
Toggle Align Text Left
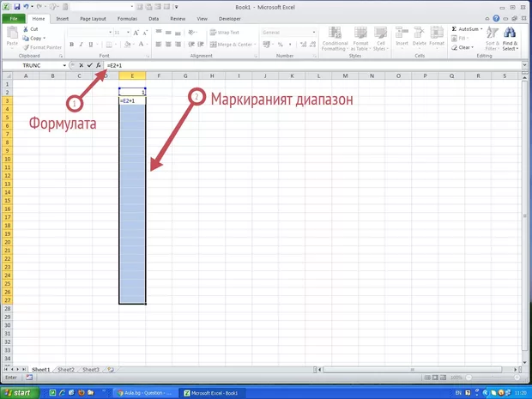point(159,45)
